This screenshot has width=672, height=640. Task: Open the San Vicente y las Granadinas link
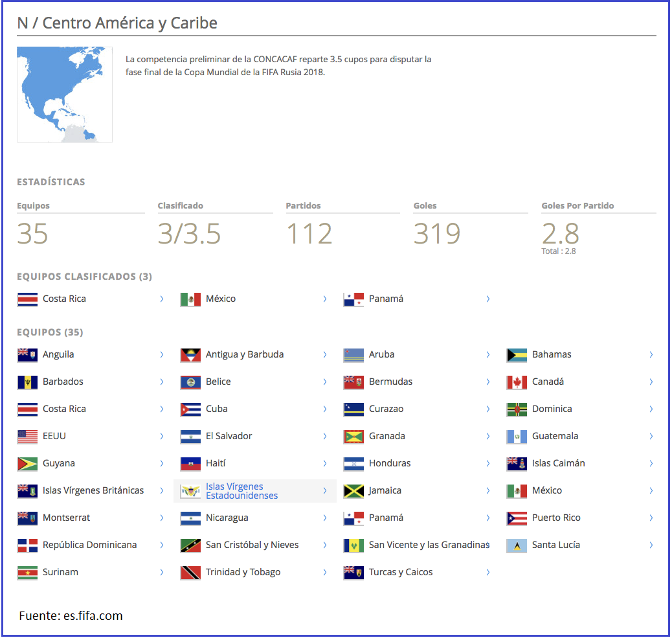point(429,545)
